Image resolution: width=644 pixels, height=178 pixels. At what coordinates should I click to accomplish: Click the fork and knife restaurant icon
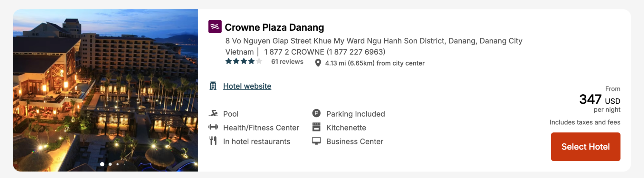pyautogui.click(x=213, y=141)
